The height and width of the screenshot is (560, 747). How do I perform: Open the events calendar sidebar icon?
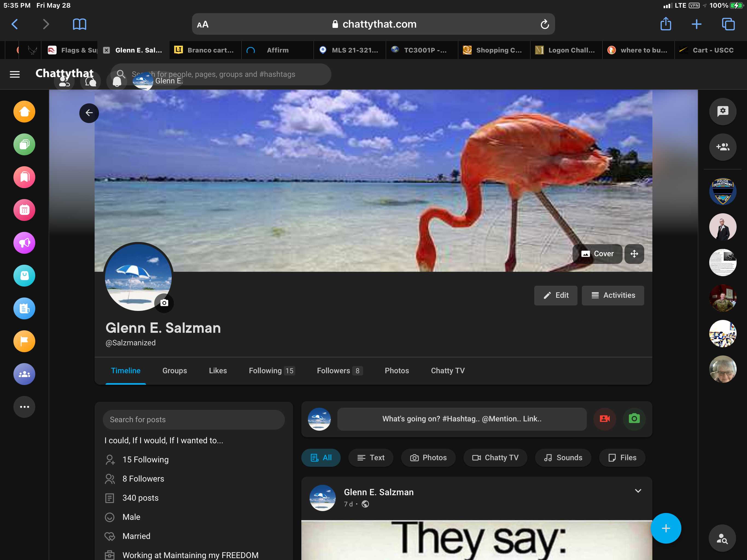point(24,210)
